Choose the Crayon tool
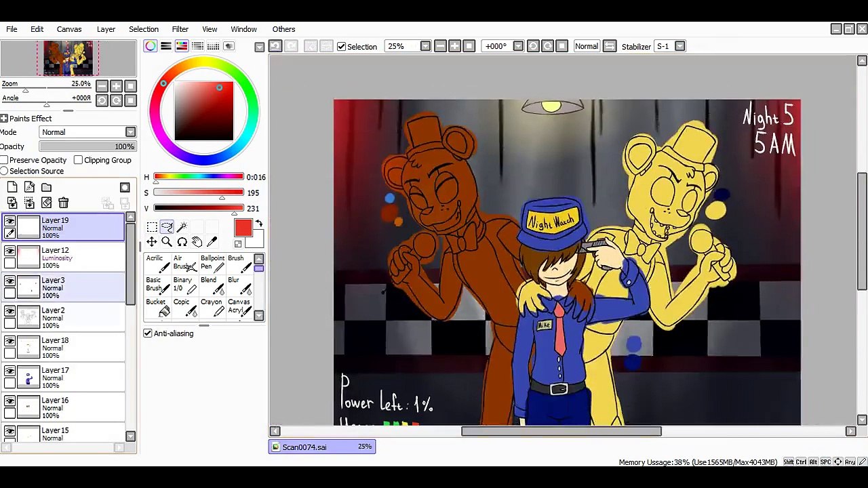 point(212,308)
